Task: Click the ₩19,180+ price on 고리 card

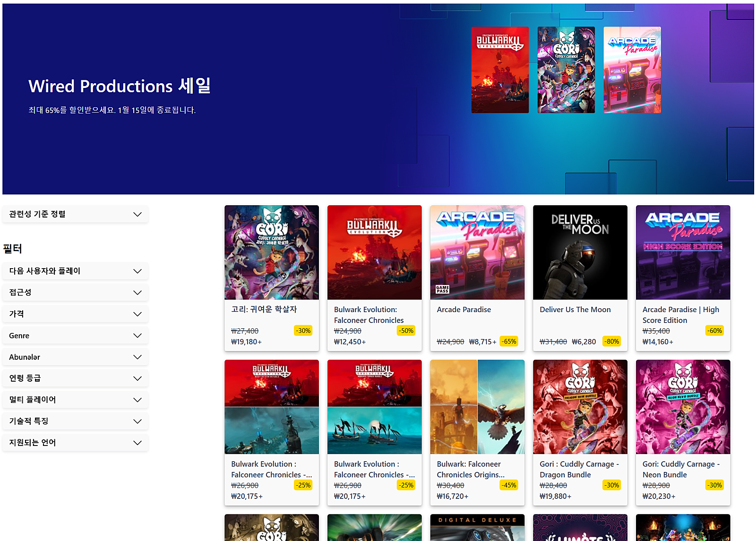Action: [x=247, y=341]
